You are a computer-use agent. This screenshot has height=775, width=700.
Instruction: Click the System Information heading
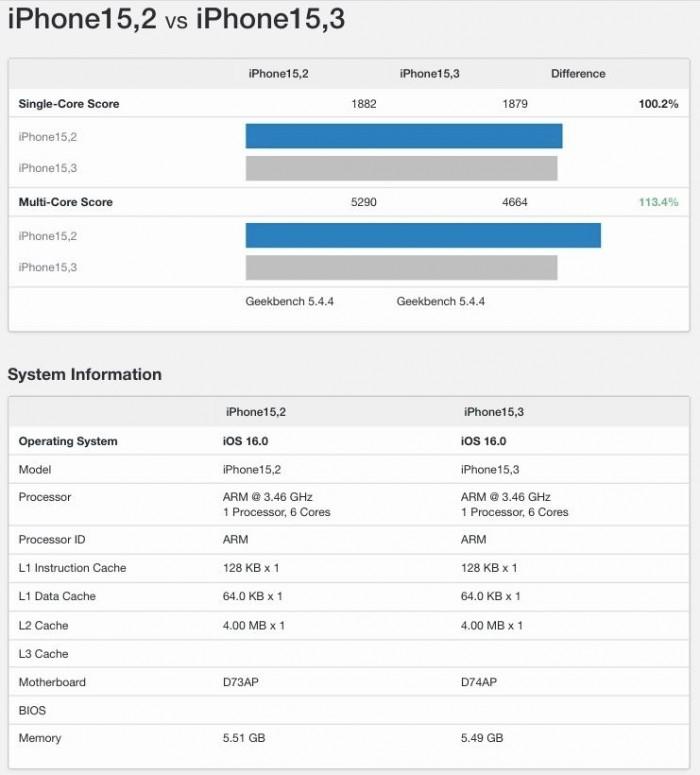(85, 374)
